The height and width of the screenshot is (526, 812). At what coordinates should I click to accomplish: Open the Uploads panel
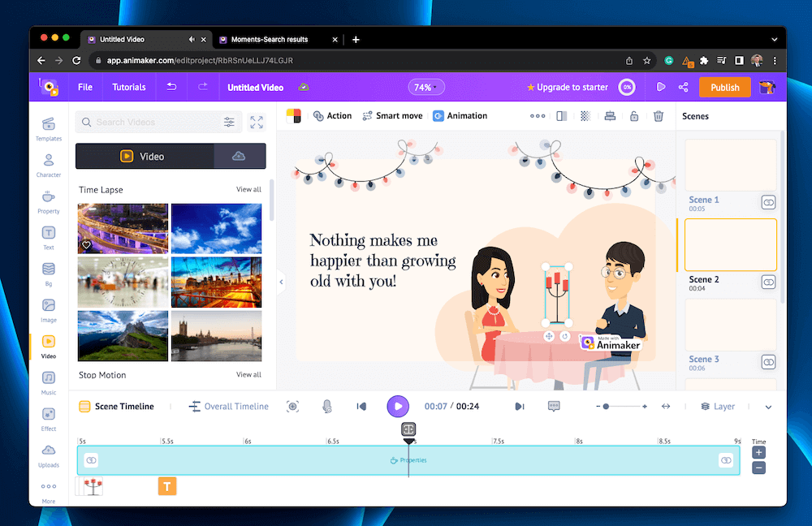coord(49,455)
